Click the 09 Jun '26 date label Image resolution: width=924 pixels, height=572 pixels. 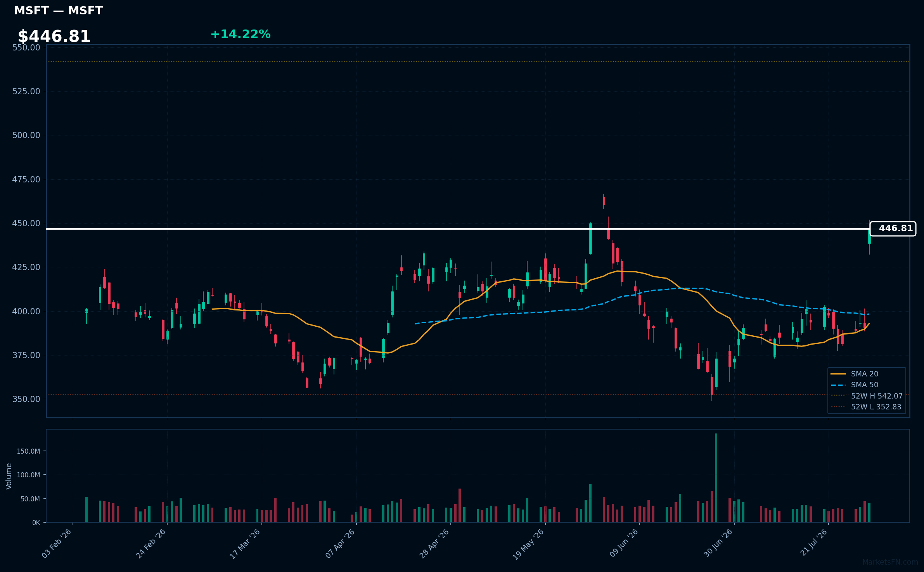point(623,543)
